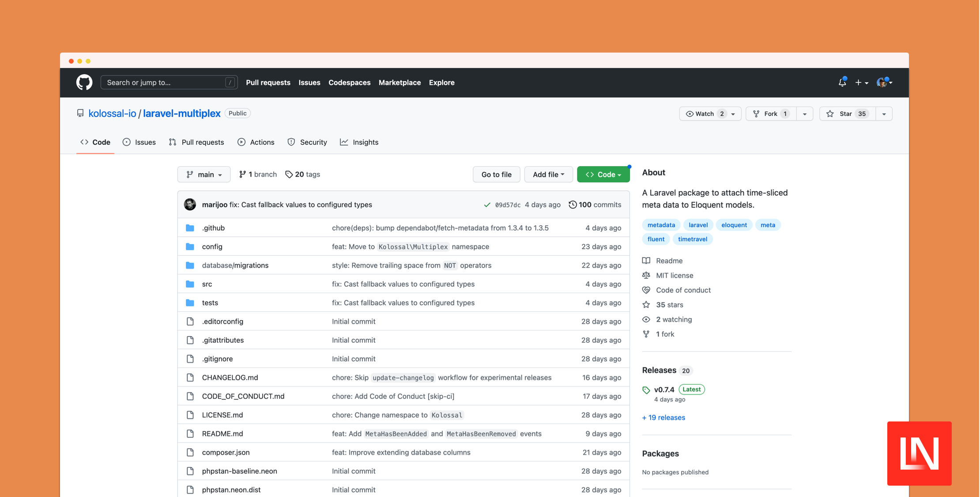Fork the repository
Viewport: 980px width, 497px height.
click(x=771, y=114)
